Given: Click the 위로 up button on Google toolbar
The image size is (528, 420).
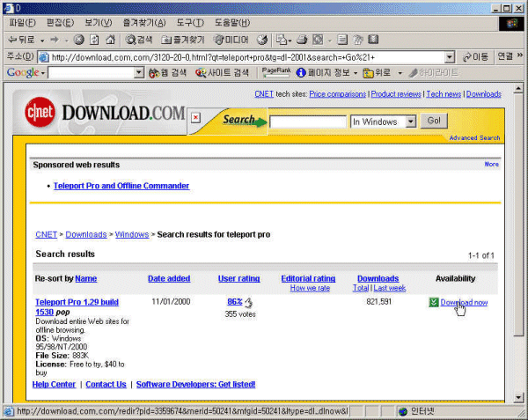Looking at the screenshot, I should pyautogui.click(x=377, y=72).
